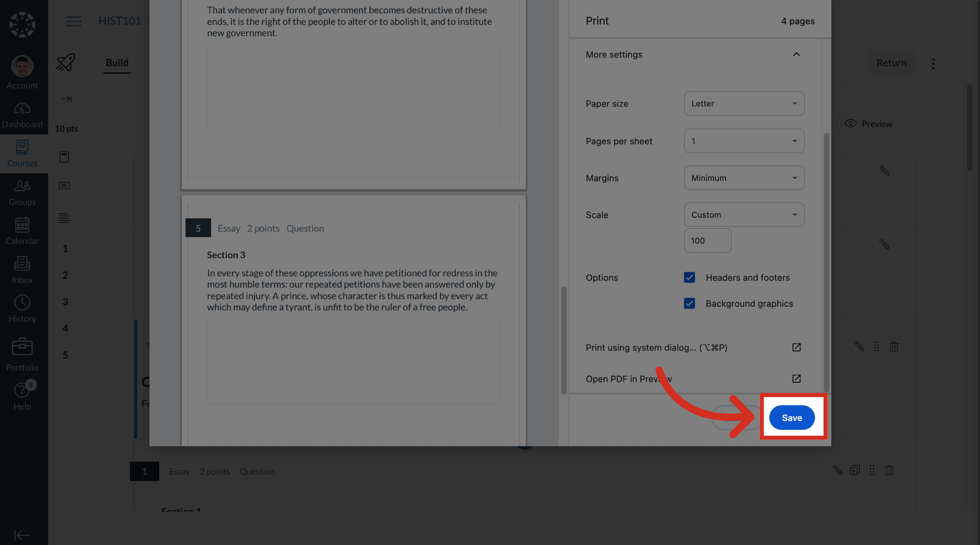The image size is (980, 545).
Task: Jump to question 3 in navigator
Action: coord(65,302)
